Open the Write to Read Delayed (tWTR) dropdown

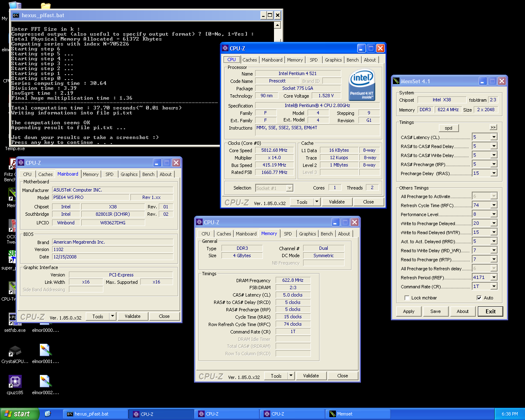(x=494, y=232)
